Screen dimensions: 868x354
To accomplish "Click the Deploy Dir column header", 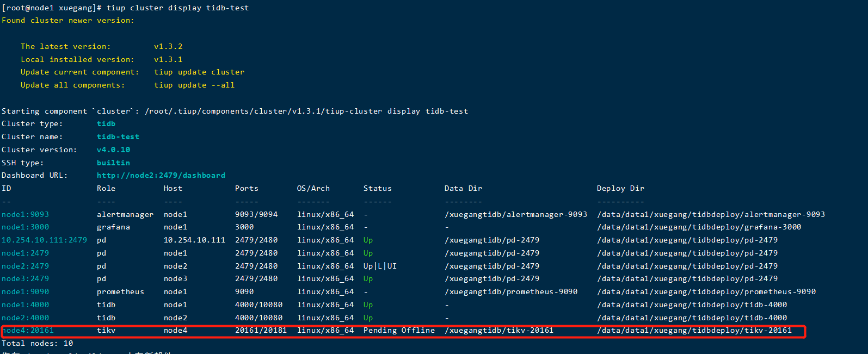I will 620,189.
